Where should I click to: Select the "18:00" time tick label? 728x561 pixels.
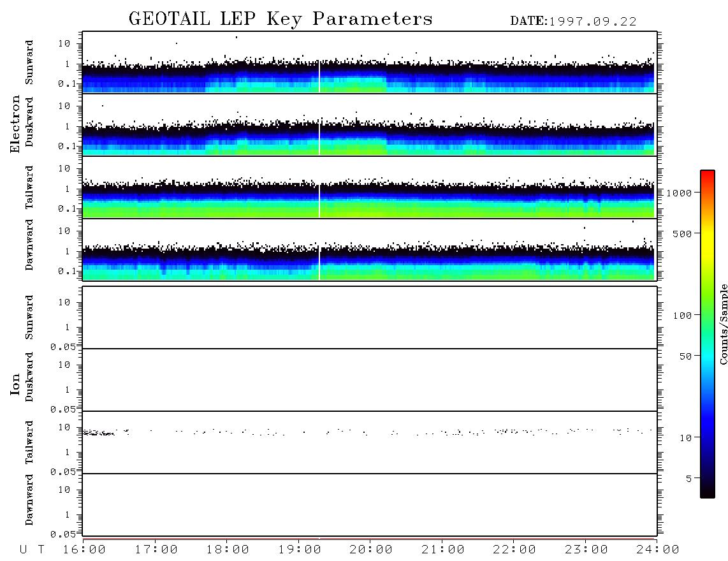[228, 550]
